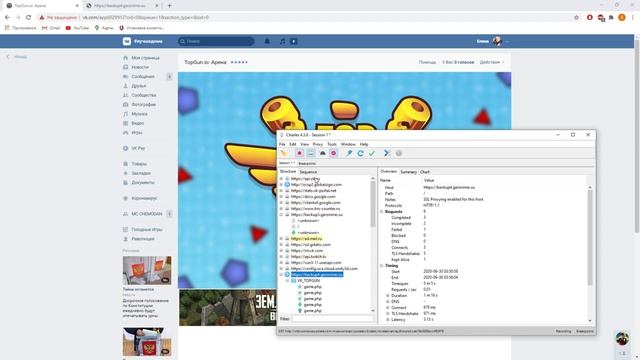Click the browser reload button

pyautogui.click(x=29, y=18)
